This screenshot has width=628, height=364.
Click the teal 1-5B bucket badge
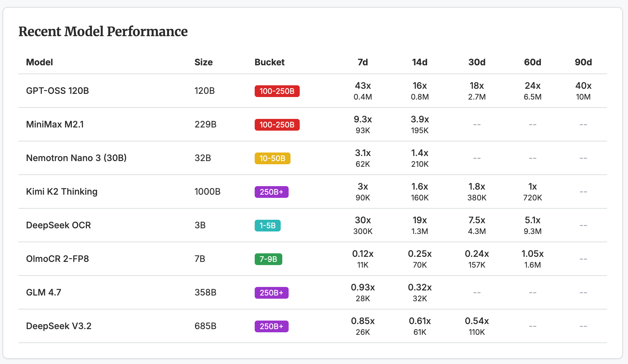(267, 225)
